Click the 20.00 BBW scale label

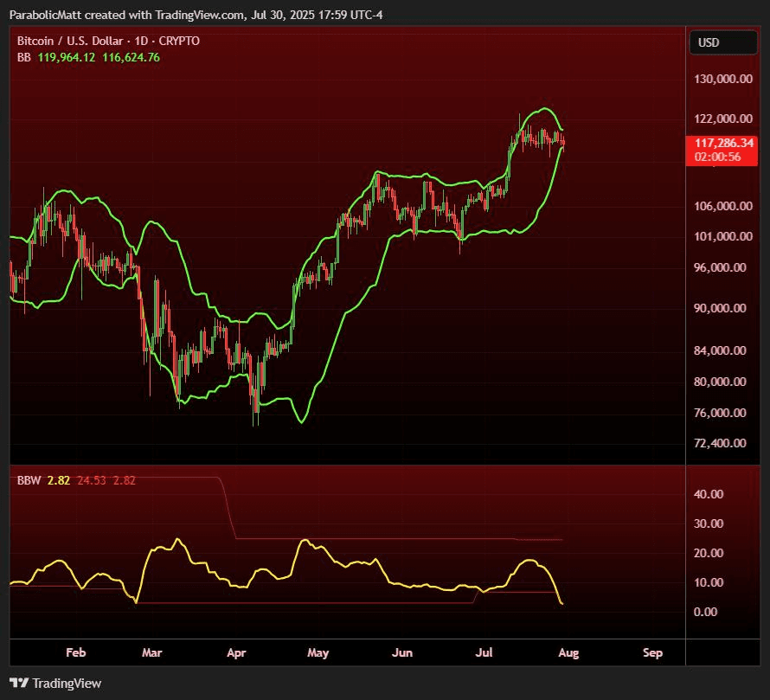pyautogui.click(x=708, y=553)
